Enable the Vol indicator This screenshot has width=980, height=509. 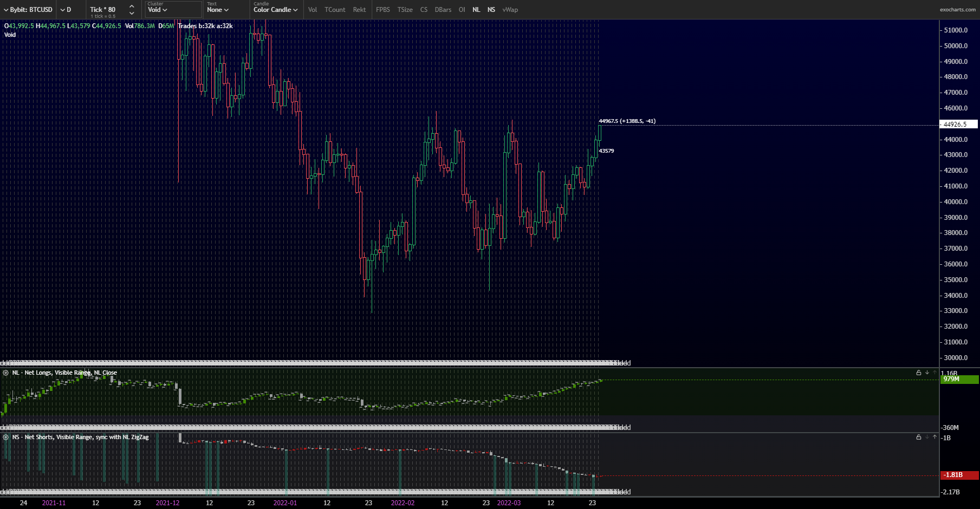pyautogui.click(x=313, y=10)
